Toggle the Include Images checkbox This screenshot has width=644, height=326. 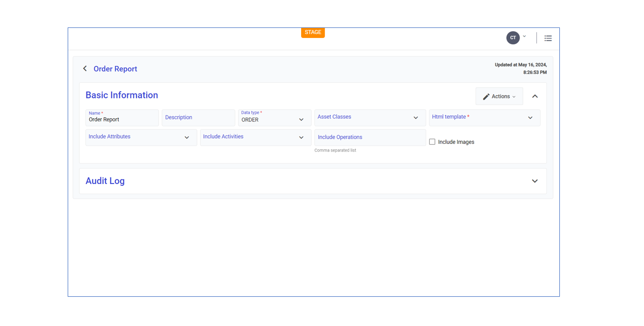pos(432,142)
